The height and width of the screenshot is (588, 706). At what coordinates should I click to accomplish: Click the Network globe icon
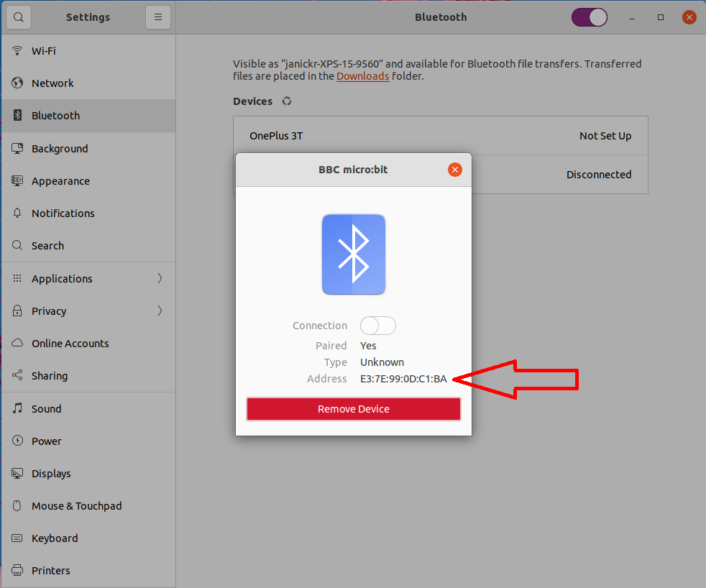coord(17,83)
